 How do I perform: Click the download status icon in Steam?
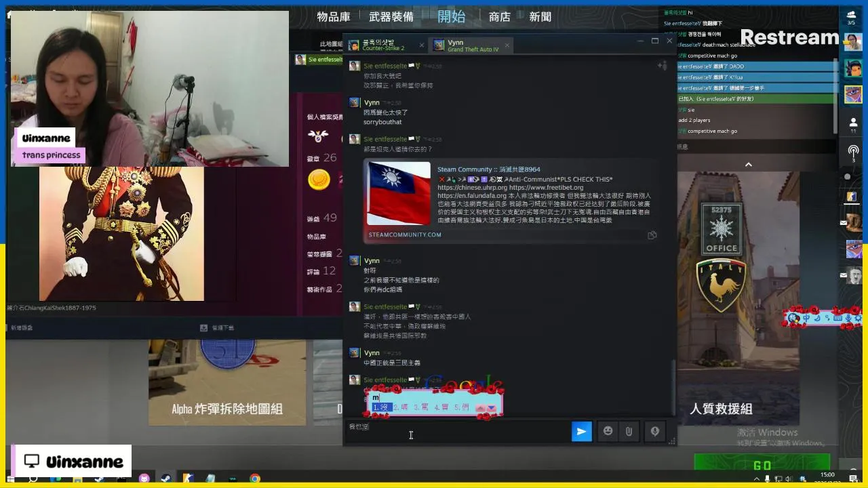(203, 327)
